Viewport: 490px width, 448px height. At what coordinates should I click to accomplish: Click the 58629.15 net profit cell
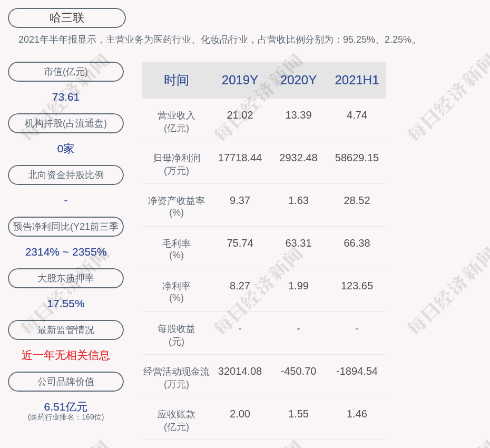(357, 158)
